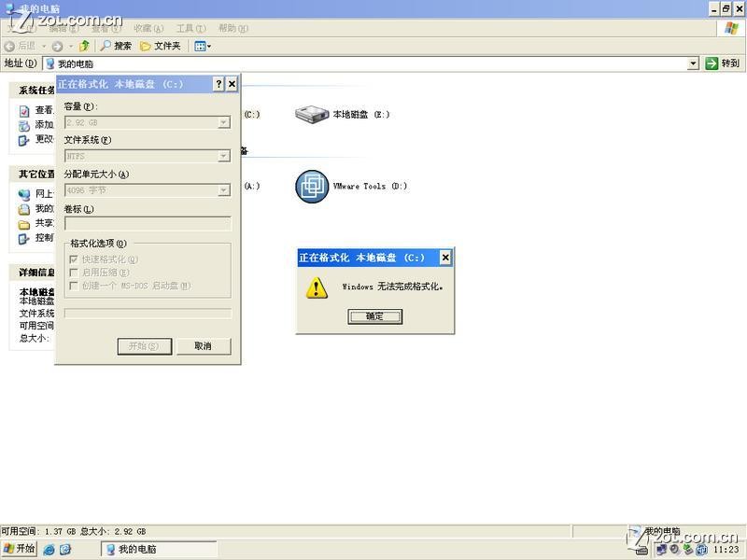This screenshot has height=560, width=747.
Task: Click the warning icon in error dialog
Action: pos(317,287)
